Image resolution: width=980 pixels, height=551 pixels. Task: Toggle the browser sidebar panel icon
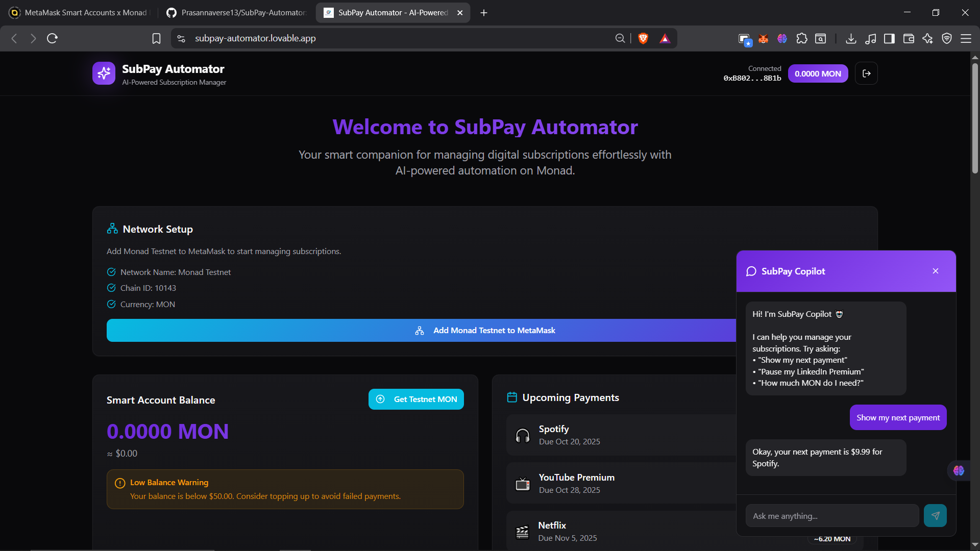(889, 38)
